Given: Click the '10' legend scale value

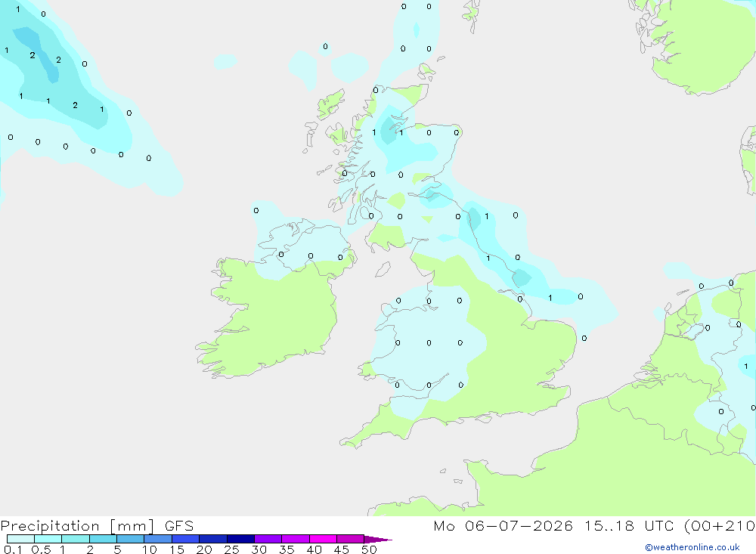Looking at the screenshot, I should [x=150, y=549].
